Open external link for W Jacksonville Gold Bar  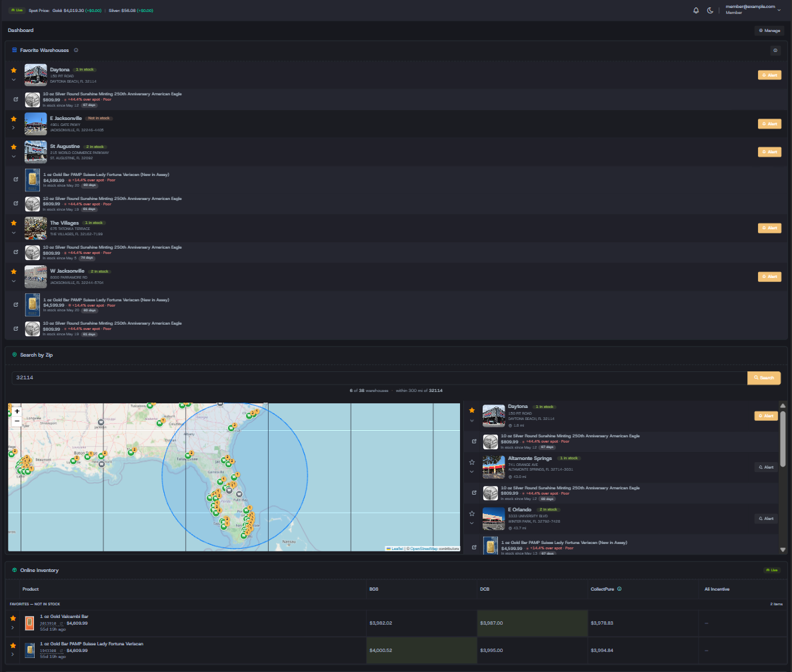(x=15, y=305)
